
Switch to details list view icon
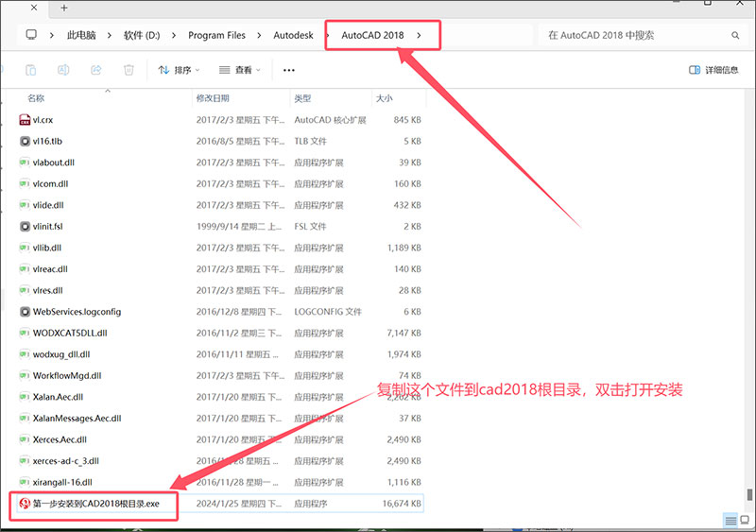pyautogui.click(x=730, y=521)
